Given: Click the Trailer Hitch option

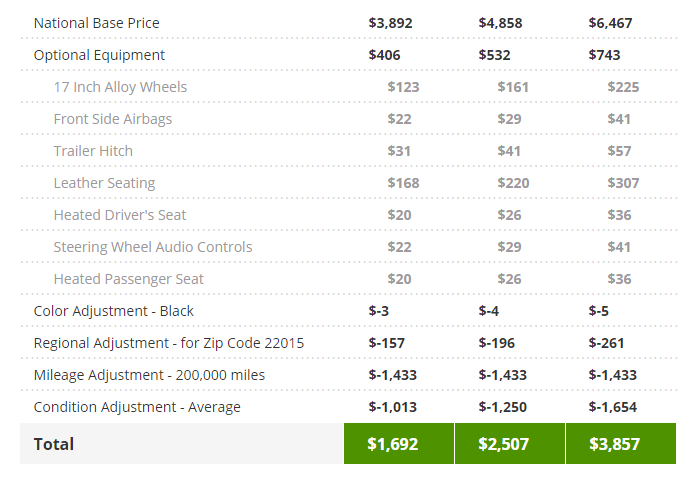Looking at the screenshot, I should coord(93,151).
